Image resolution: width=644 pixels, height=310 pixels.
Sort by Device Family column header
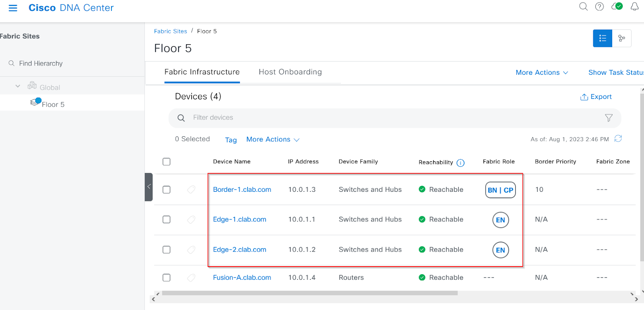point(358,162)
